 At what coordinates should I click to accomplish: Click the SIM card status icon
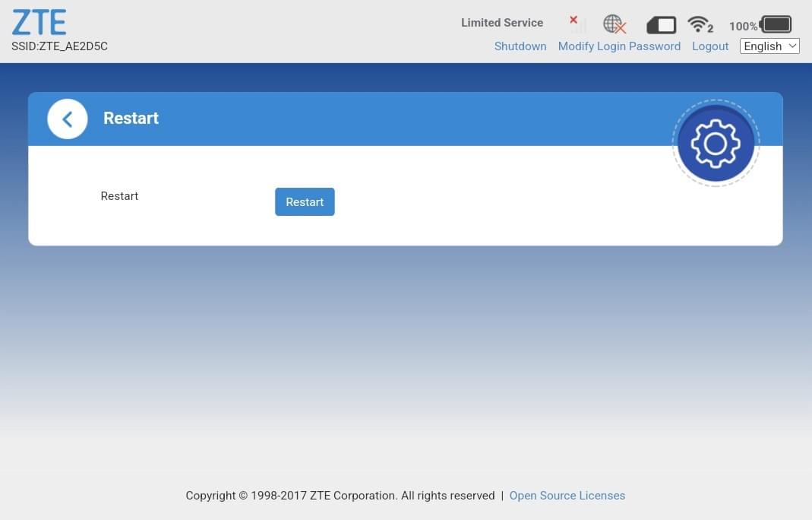662,25
